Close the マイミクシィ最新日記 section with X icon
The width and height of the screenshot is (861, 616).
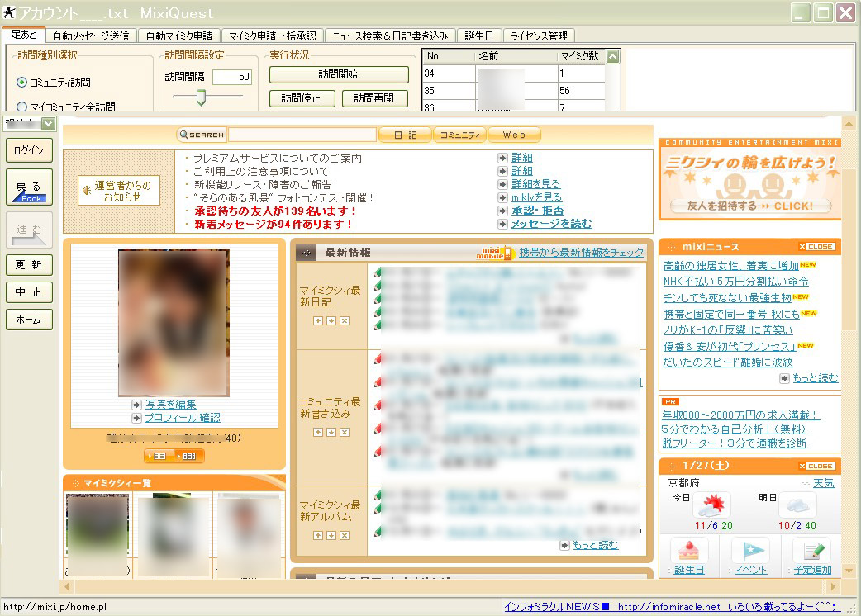click(345, 321)
